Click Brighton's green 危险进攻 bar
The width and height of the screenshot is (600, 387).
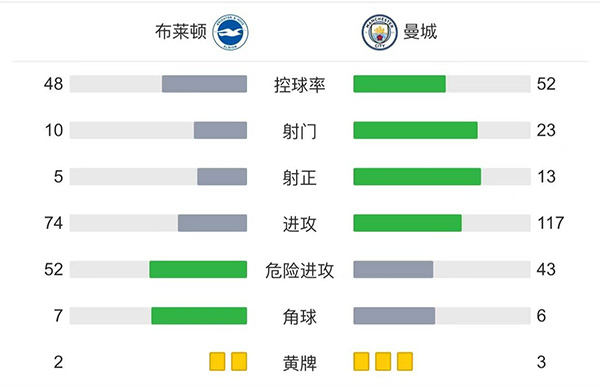coord(198,269)
